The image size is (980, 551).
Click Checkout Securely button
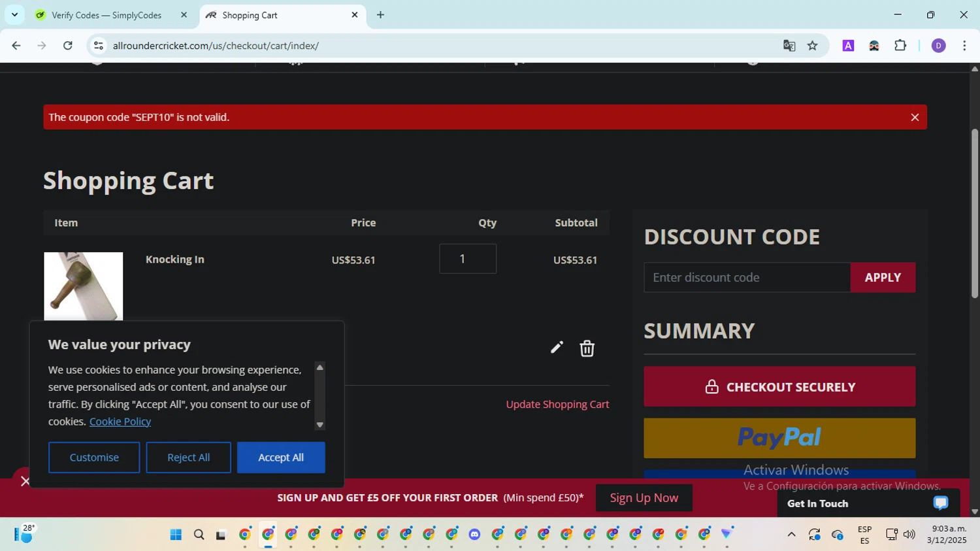[779, 387]
